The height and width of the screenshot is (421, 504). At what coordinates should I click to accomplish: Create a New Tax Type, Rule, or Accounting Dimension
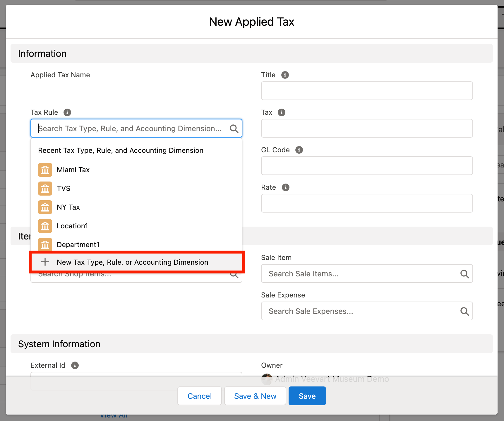pos(133,262)
